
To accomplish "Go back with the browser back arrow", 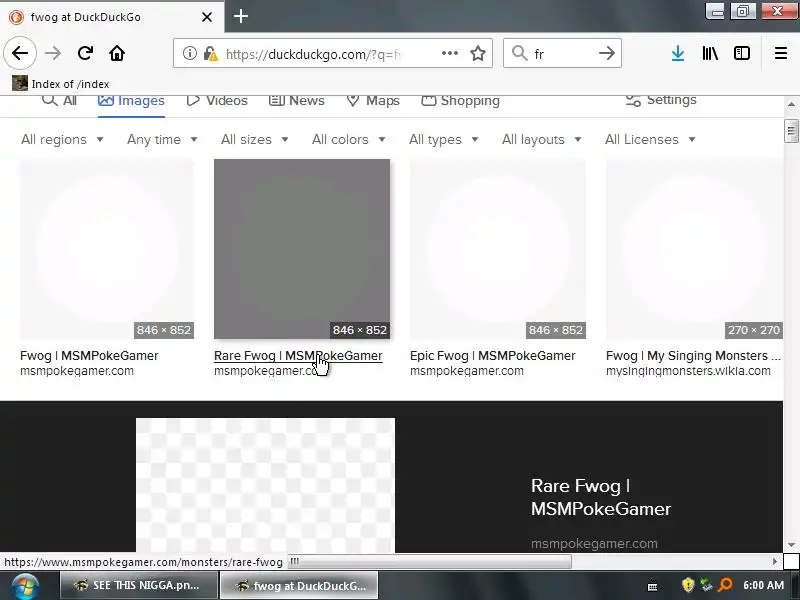I will [x=20, y=53].
